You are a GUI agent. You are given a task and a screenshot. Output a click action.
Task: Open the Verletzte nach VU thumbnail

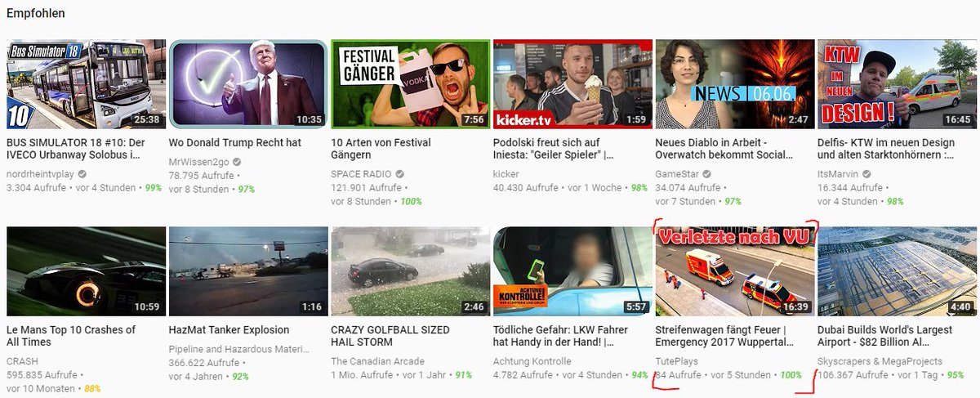pyautogui.click(x=734, y=271)
